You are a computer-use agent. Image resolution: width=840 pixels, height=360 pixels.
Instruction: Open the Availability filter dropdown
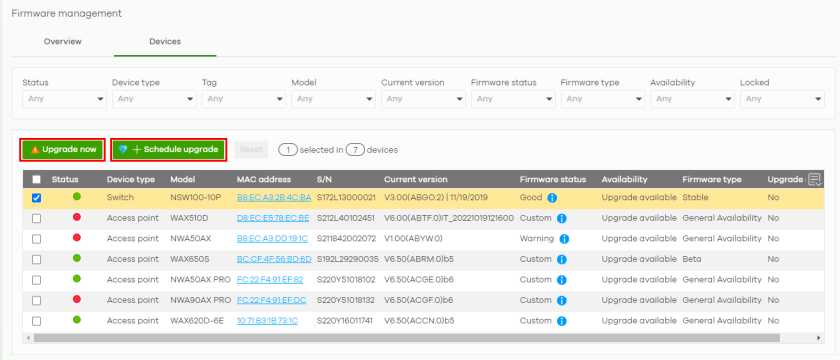point(693,99)
